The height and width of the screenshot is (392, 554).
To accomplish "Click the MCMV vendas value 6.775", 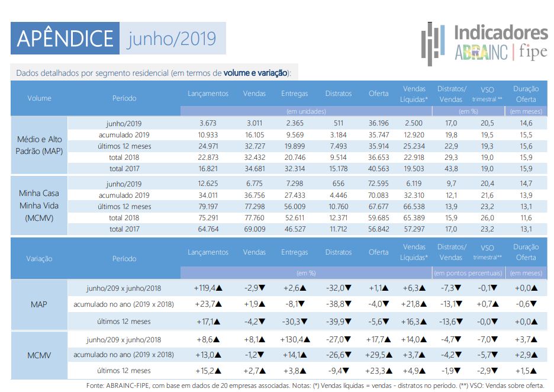I will pos(255,184).
